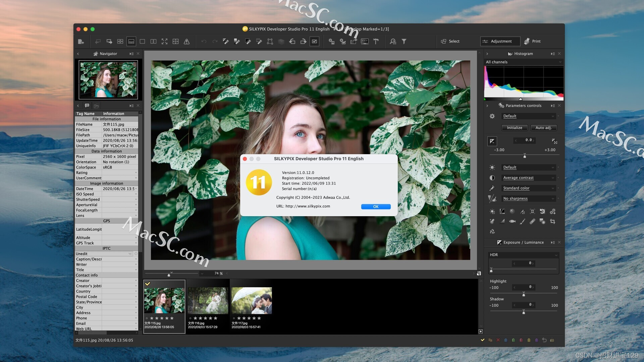Open rotation and reset arrow tool icon
Viewport: 644px width, 362px height.
(542, 212)
